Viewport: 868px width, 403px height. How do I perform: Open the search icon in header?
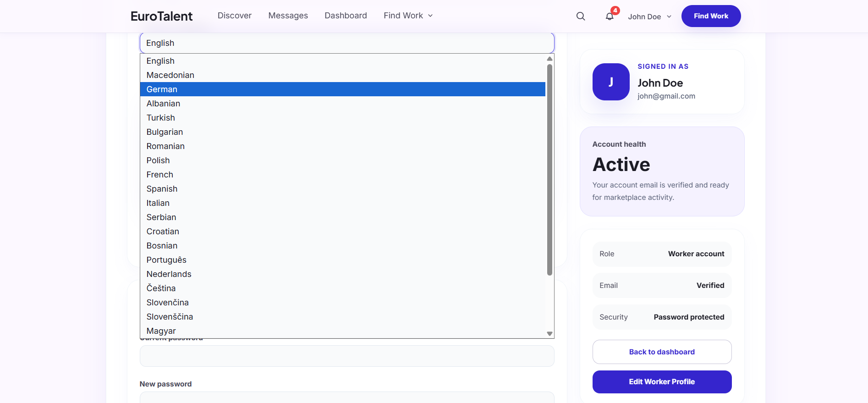pos(581,17)
